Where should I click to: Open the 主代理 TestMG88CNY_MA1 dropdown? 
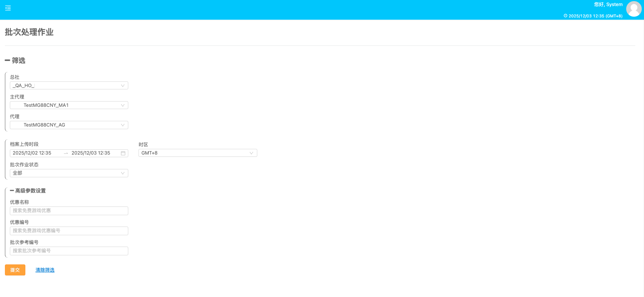(x=69, y=105)
